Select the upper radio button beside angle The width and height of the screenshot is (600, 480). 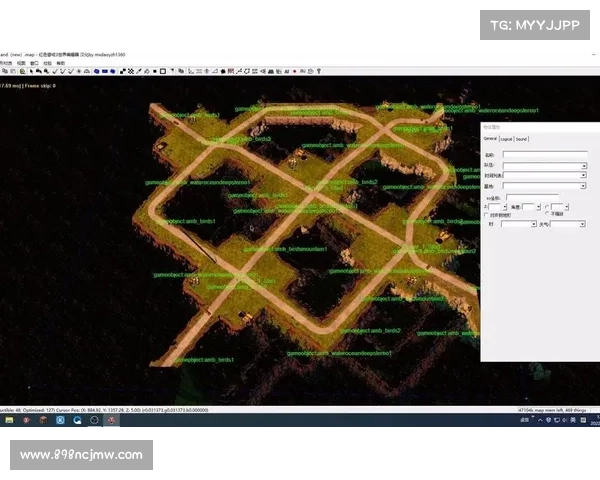coord(547,207)
